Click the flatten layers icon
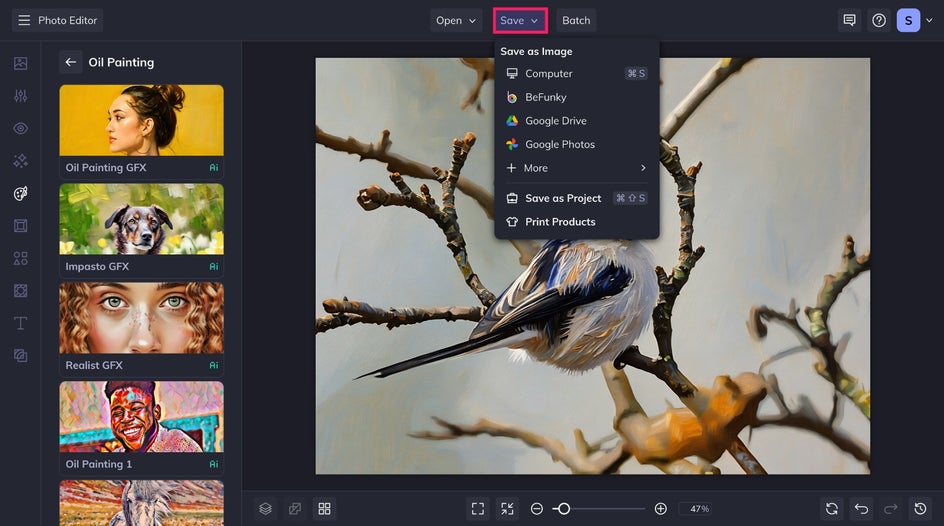Screen dimensions: 944x526 (x=295, y=509)
